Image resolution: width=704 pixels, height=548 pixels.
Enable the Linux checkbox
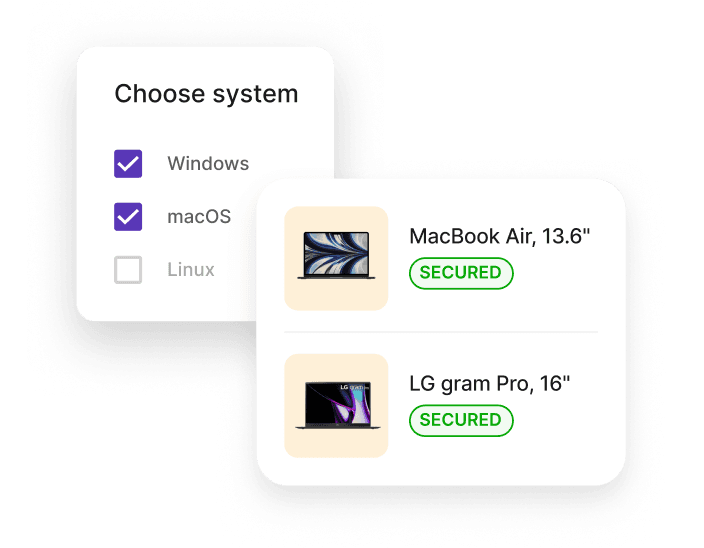(x=128, y=270)
